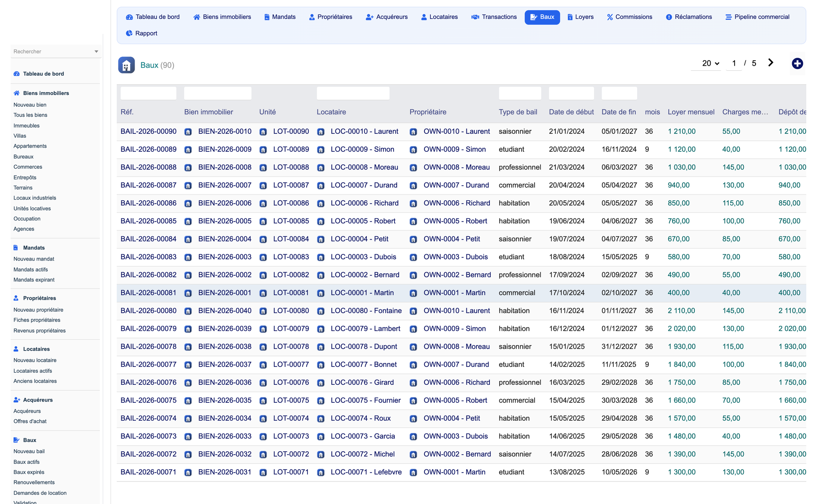Click the blue plus add-bail icon
This screenshot has height=504, width=814.
(x=797, y=64)
